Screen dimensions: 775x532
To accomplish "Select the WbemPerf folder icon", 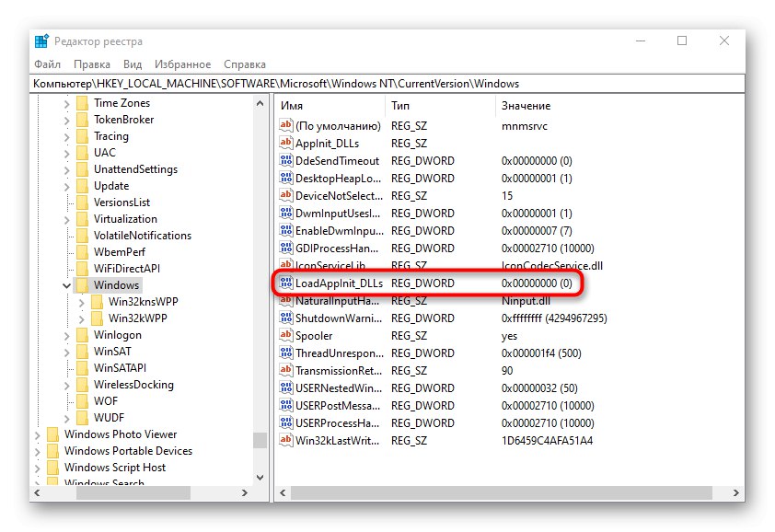I will 83,252.
